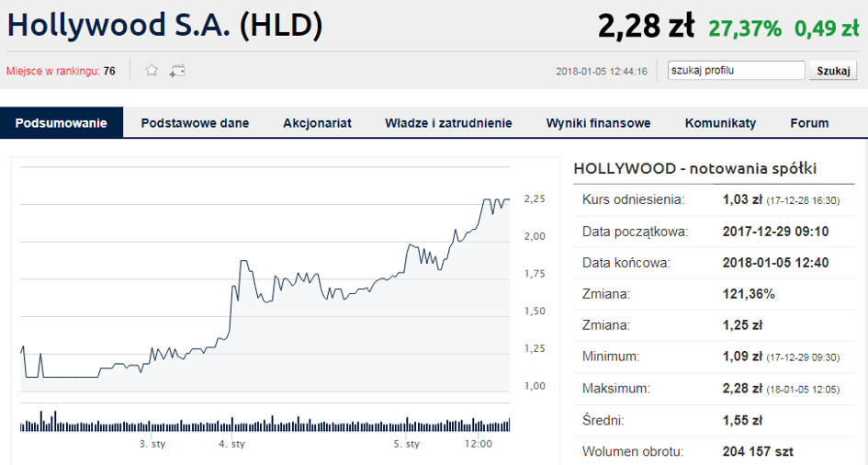Click the Hollywood S.A. (HLD) heading
Image resolution: width=868 pixels, height=465 pixels.
(x=165, y=25)
